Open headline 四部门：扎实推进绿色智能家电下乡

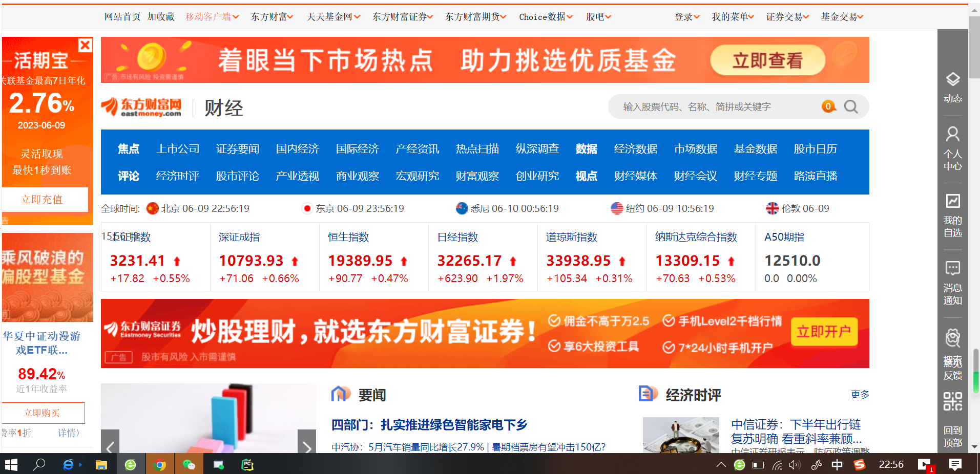[x=429, y=425]
